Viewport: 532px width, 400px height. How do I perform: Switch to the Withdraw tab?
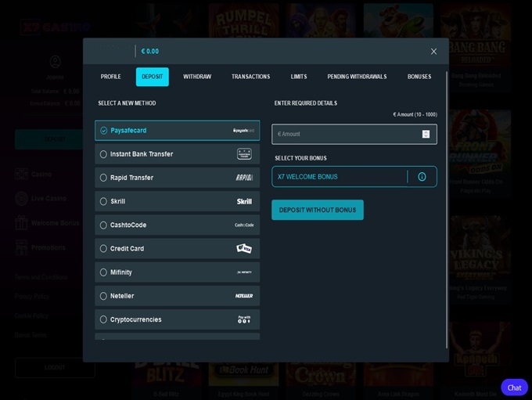point(197,77)
